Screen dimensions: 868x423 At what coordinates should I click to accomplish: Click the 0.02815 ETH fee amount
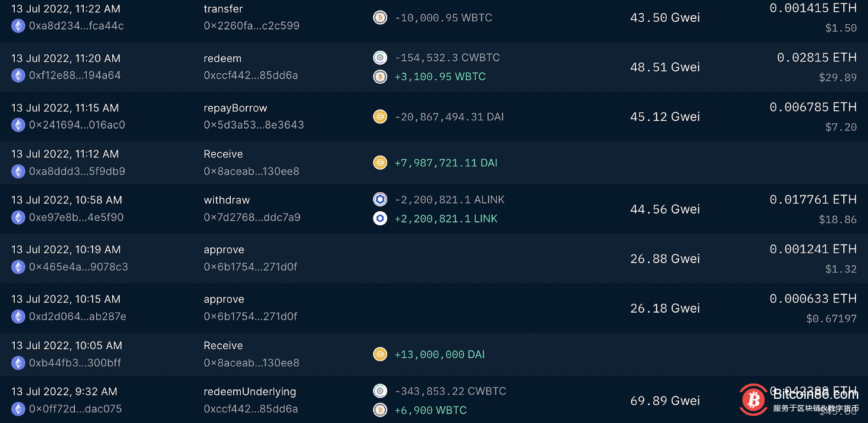pos(816,57)
